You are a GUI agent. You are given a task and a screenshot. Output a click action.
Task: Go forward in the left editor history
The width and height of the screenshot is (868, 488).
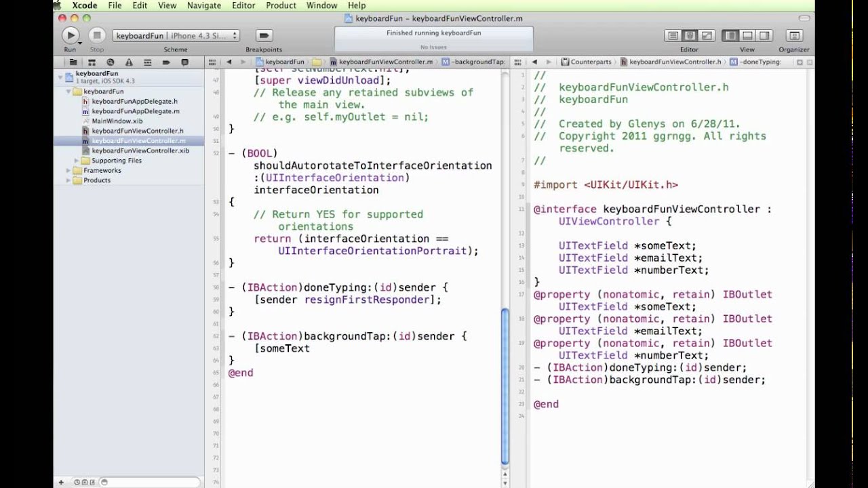pyautogui.click(x=243, y=62)
